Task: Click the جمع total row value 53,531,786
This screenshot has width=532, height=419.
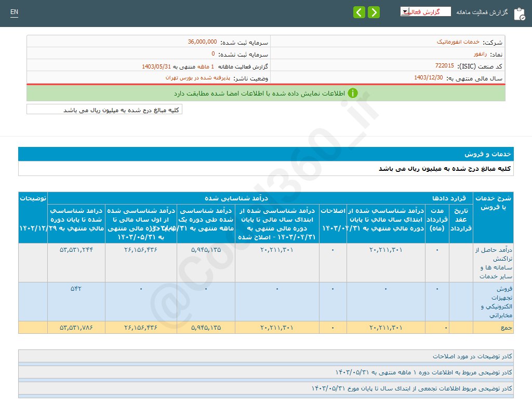Action: point(76,328)
